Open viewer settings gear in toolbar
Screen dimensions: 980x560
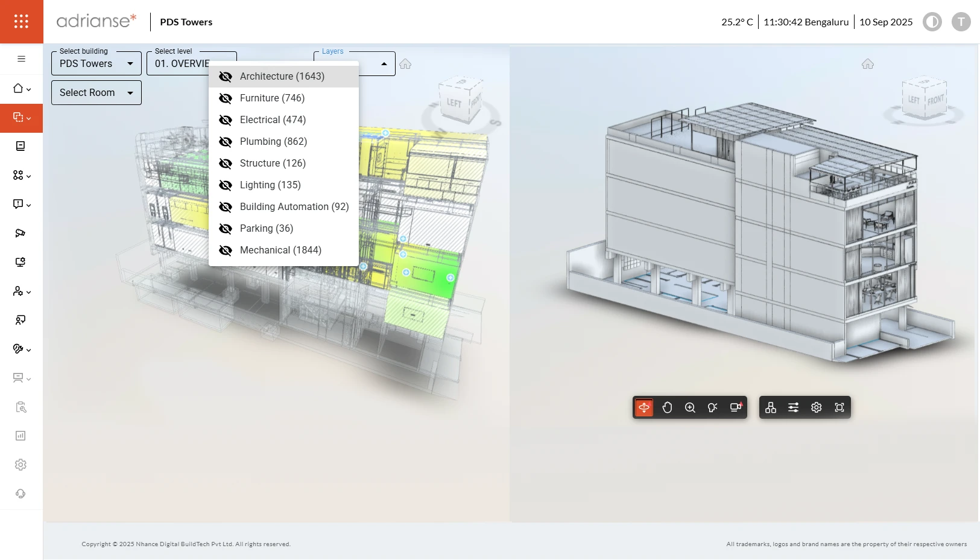(817, 407)
